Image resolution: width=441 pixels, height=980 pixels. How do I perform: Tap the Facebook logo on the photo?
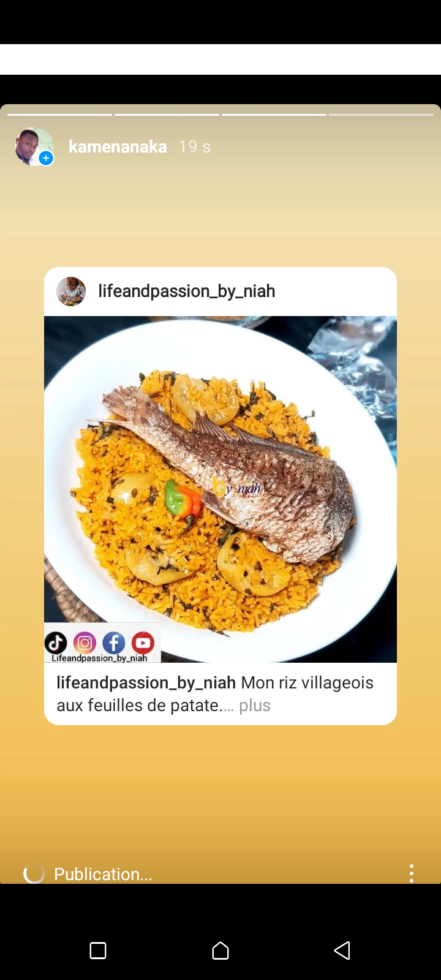(x=113, y=643)
